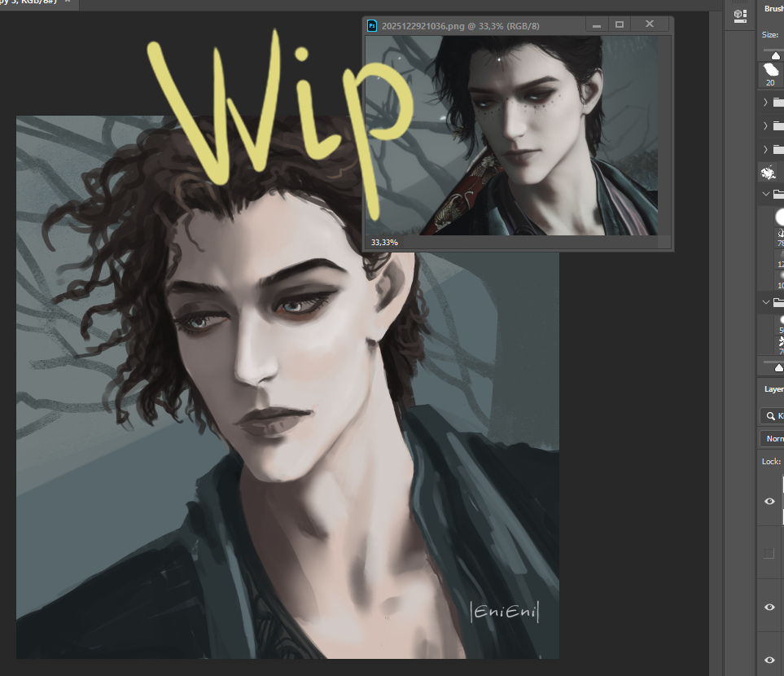Hide the topmost layer using eye icon
Image resolution: width=784 pixels, height=676 pixels.
769,501
